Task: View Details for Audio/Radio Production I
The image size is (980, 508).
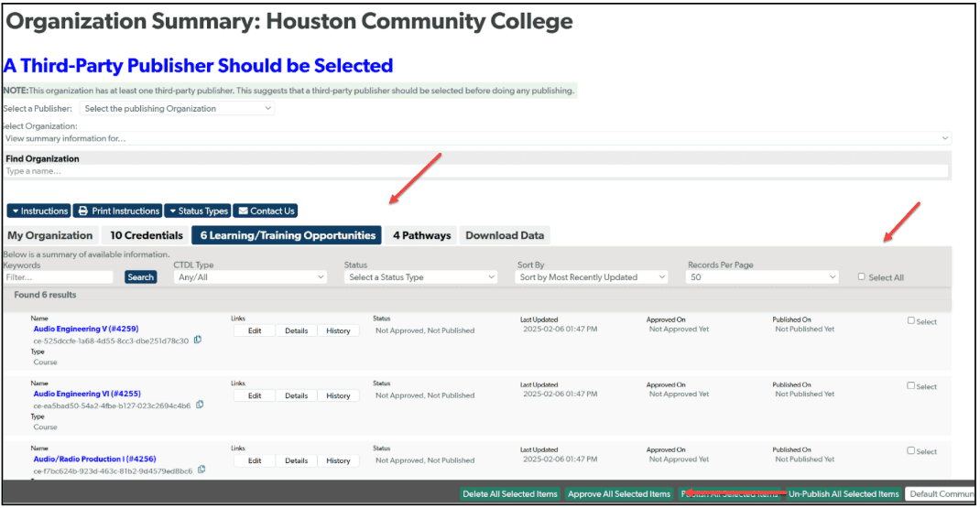Action: [296, 461]
